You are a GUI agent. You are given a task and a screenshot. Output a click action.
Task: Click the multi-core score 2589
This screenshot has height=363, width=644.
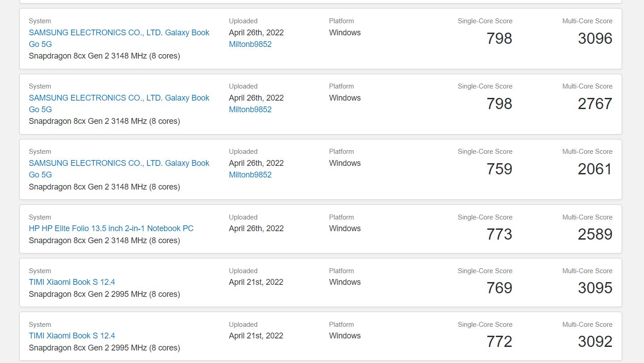(x=595, y=234)
